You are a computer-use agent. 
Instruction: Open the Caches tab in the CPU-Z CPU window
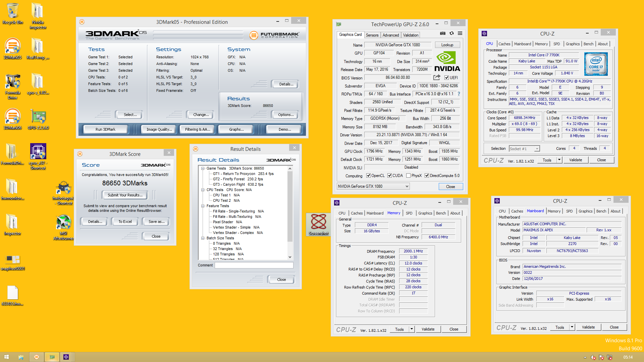(504, 44)
